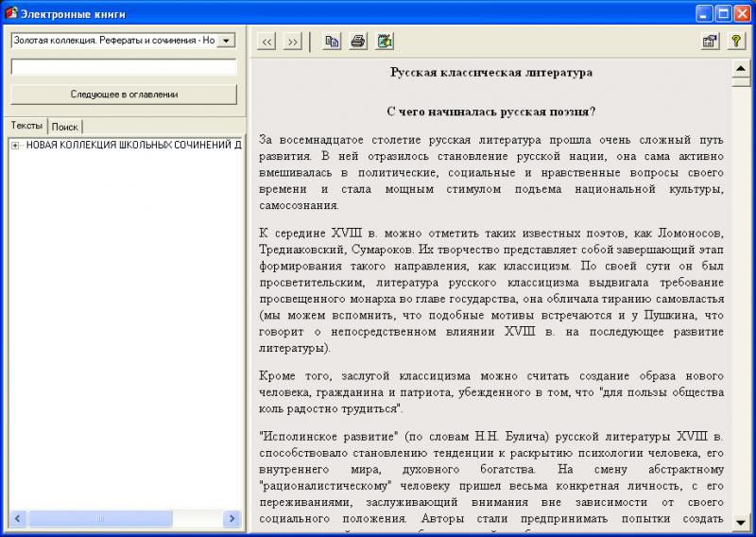The image size is (756, 537).
Task: Click the tree panel horizontal scrollbar thumb
Action: point(99,519)
